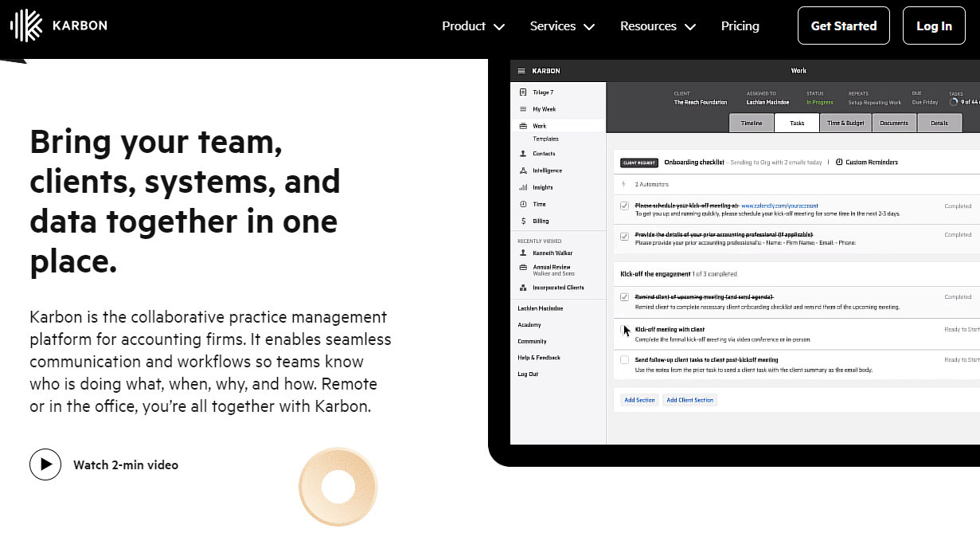The width and height of the screenshot is (980, 533).
Task: Click Lachlan Macindoe in the sidebar
Action: (540, 308)
